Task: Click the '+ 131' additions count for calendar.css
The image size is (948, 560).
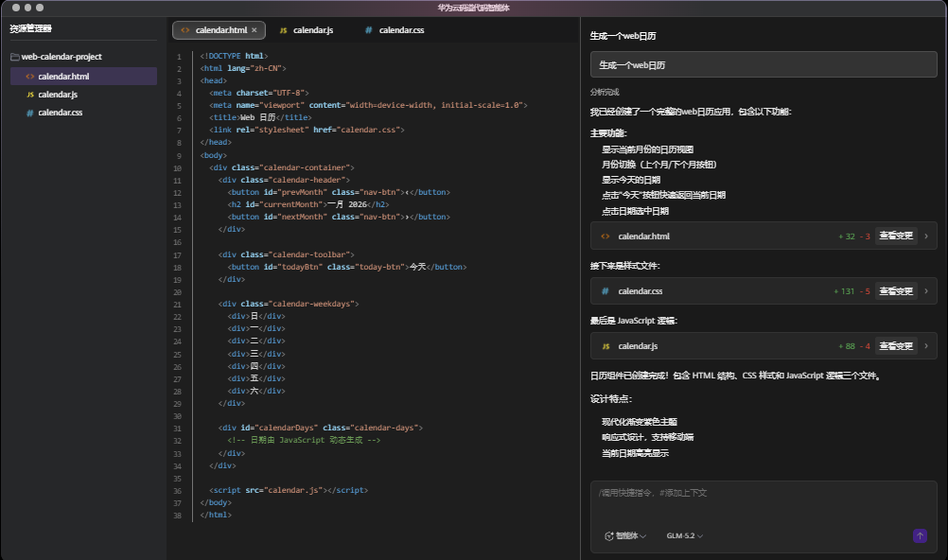Action: pyautogui.click(x=844, y=291)
